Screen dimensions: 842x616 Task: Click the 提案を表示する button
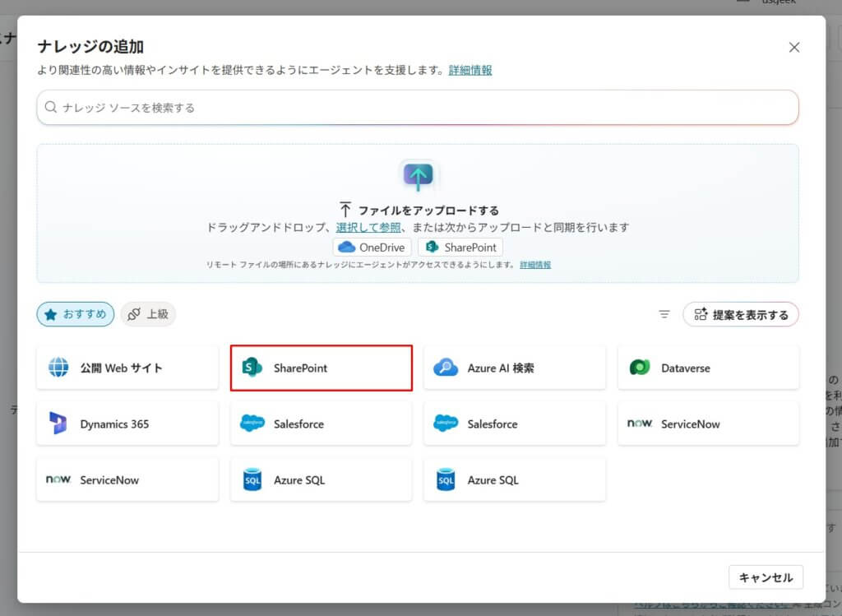pos(741,314)
